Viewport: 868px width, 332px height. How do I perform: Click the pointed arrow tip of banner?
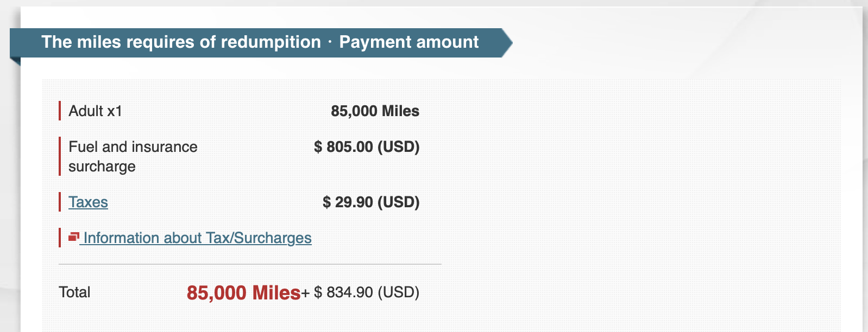507,43
